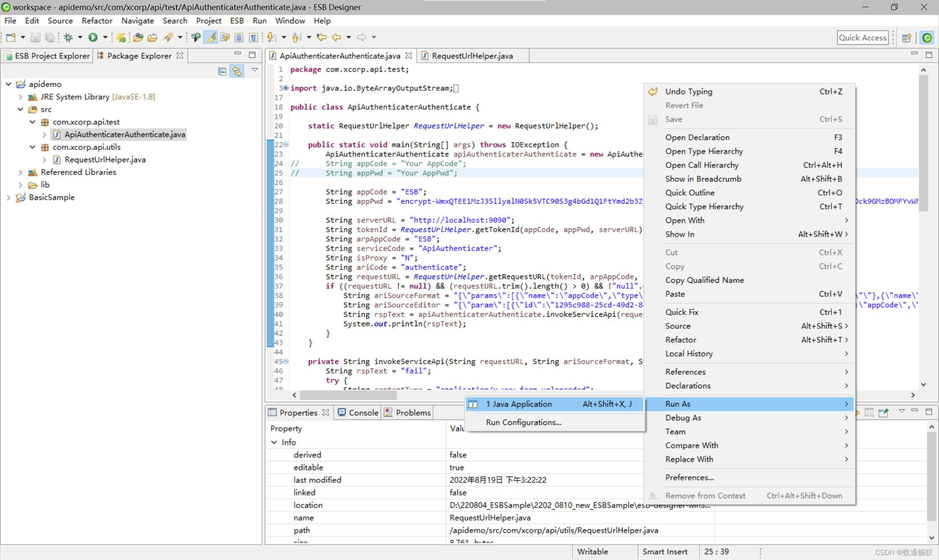Click the Open Perspective icon
The width and height of the screenshot is (939, 560).
906,38
